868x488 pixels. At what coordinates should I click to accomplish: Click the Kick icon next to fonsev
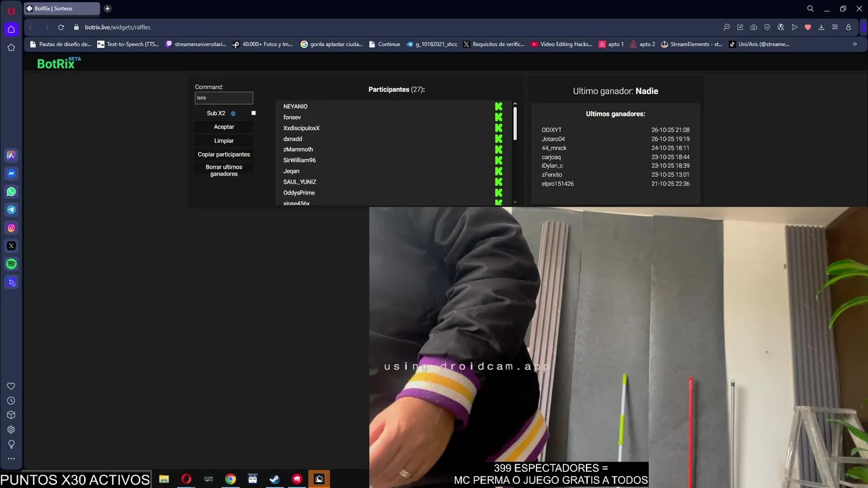coord(498,117)
